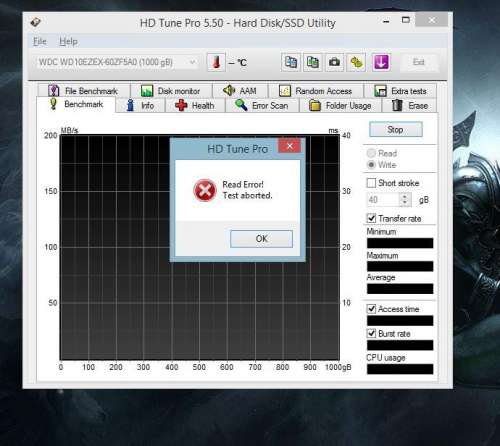Switch to the Erase tab
500x446 pixels.
click(410, 106)
